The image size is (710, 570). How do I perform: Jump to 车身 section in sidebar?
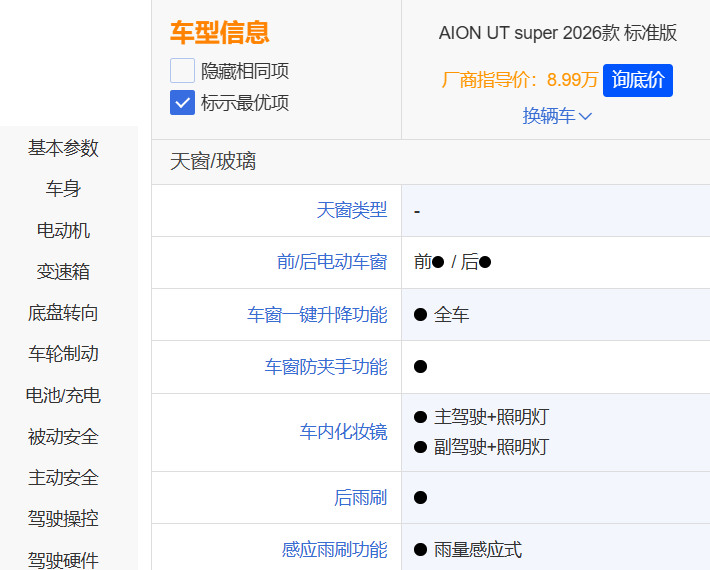coord(63,189)
